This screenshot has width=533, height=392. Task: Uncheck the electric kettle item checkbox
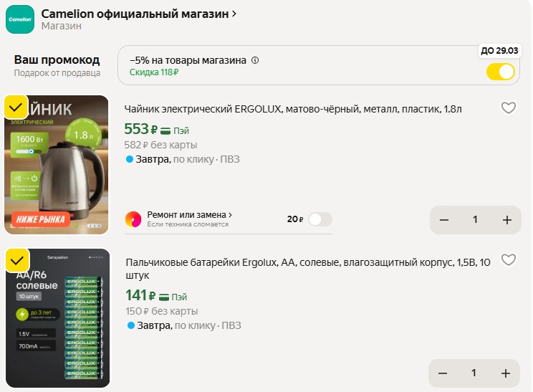coord(16,107)
